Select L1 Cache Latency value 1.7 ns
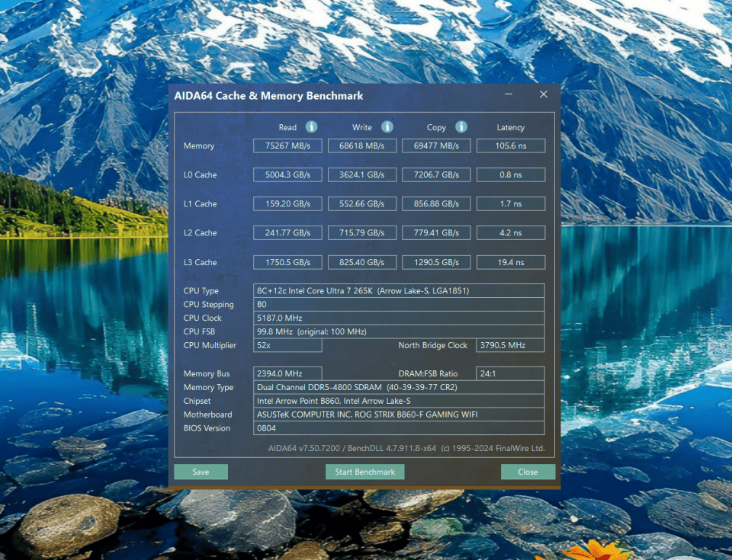The width and height of the screenshot is (732, 560). 511,203
